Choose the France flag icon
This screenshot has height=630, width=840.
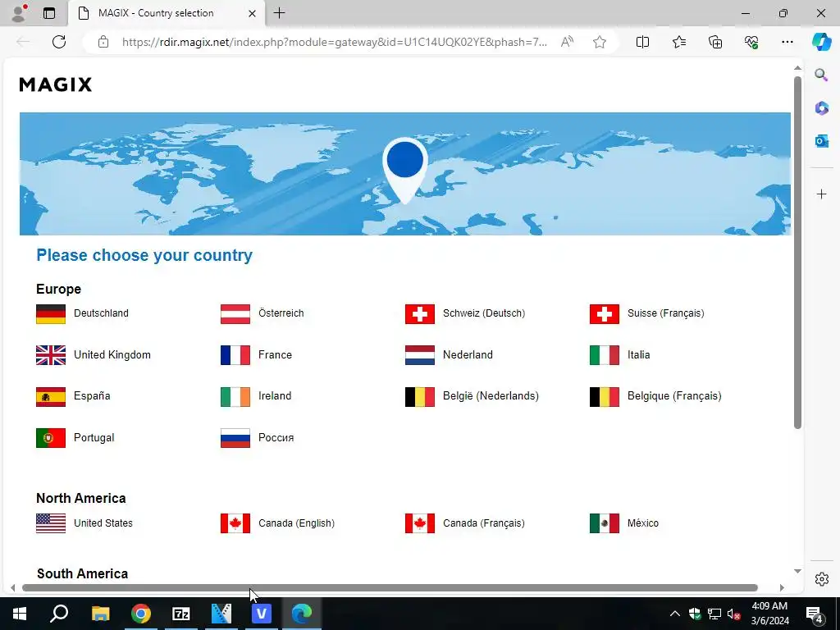click(235, 355)
